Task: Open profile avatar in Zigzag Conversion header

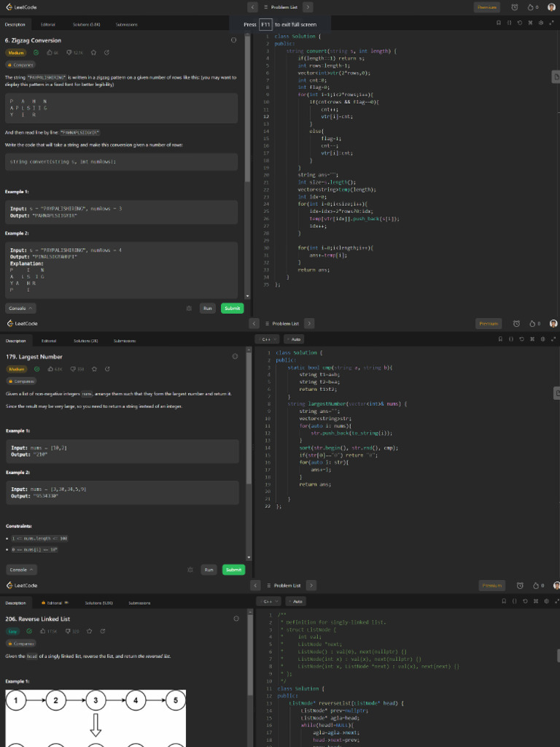Action: click(551, 7)
